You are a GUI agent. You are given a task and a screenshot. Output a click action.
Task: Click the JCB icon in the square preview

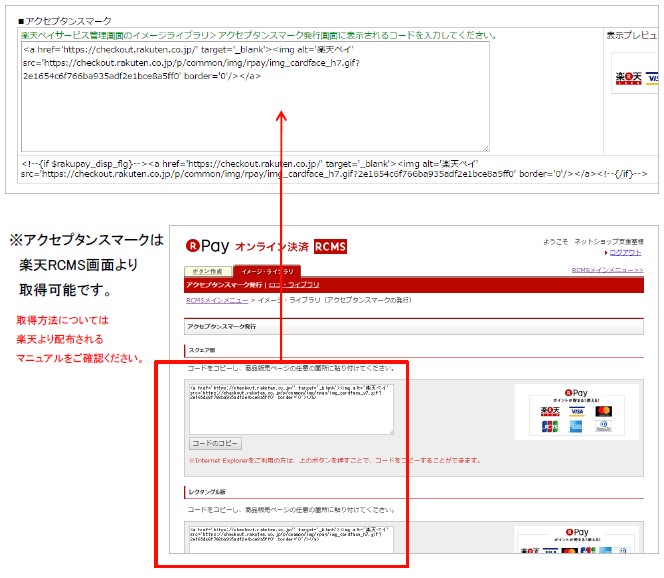(x=550, y=426)
